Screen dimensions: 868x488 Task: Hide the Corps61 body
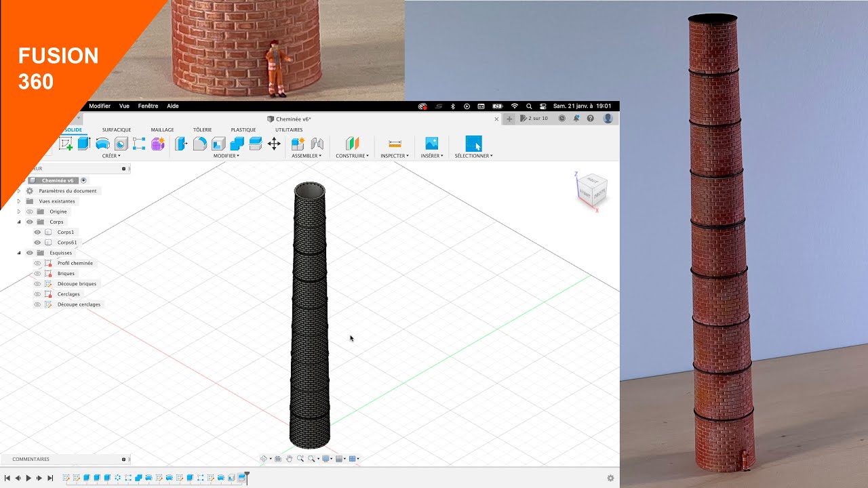click(x=37, y=242)
